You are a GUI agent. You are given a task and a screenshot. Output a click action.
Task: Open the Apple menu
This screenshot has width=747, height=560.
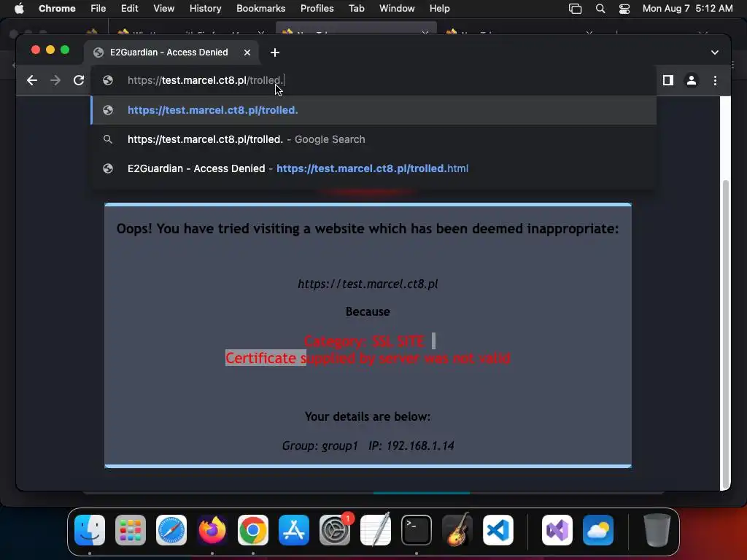[x=19, y=9]
